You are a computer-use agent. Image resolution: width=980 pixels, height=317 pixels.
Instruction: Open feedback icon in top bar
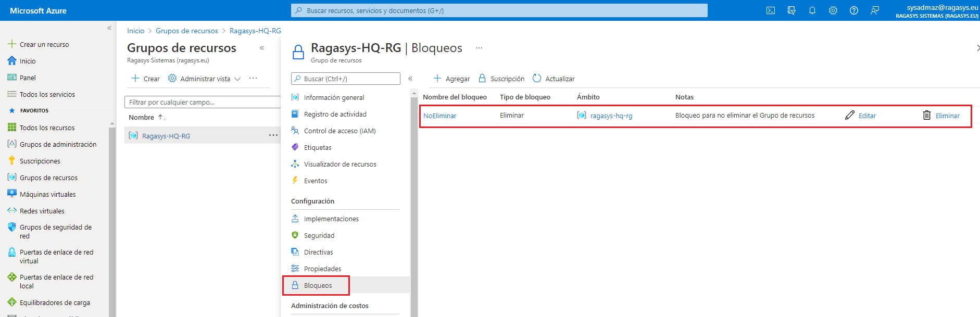click(875, 10)
